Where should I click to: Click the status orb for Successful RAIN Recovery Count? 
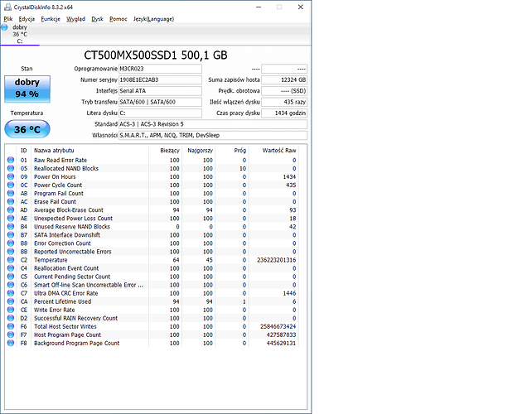(x=11, y=318)
